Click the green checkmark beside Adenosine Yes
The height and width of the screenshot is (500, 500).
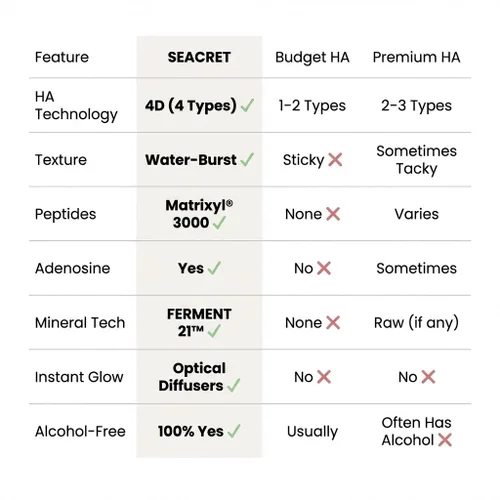[214, 268]
